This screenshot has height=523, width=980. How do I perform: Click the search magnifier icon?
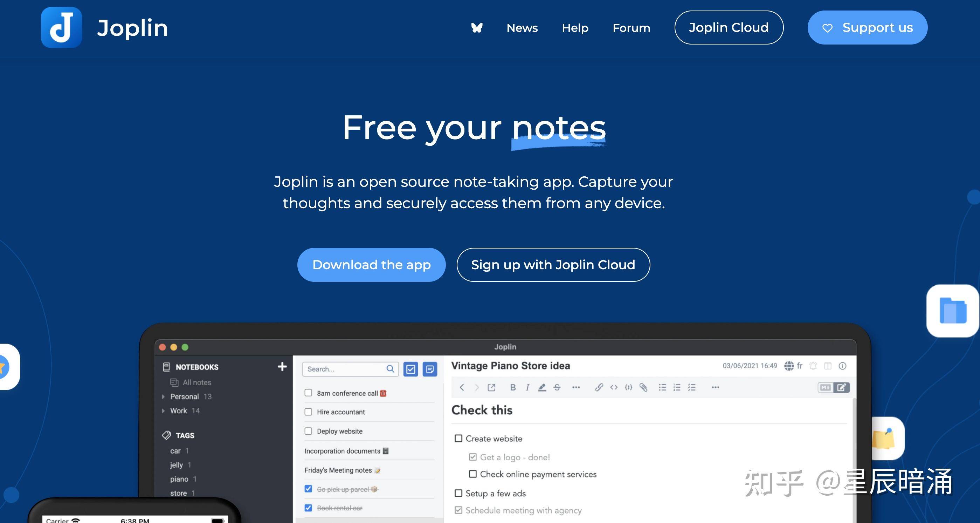[x=390, y=369]
